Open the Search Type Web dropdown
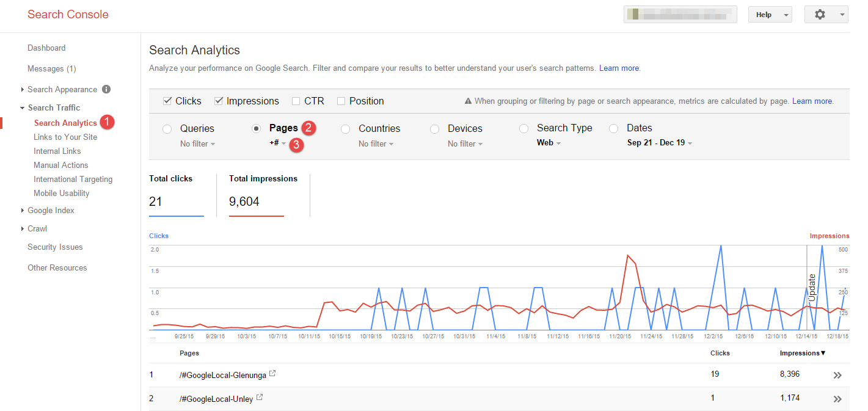The height and width of the screenshot is (411, 868). [x=549, y=143]
